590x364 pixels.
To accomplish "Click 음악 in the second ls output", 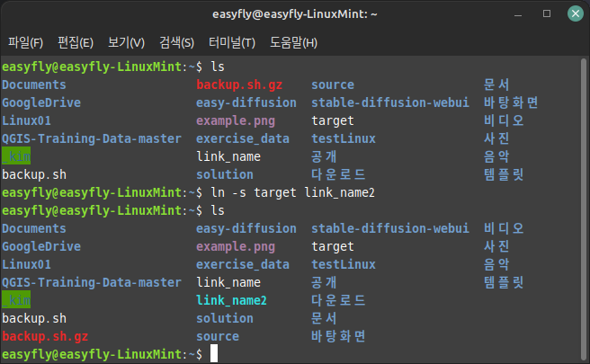I will click(496, 264).
